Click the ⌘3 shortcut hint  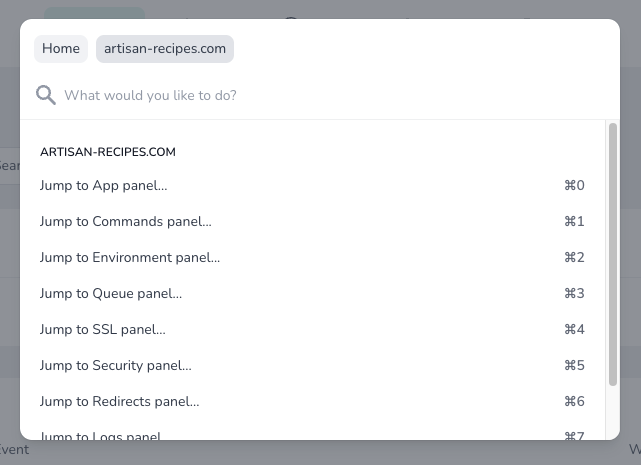(574, 293)
